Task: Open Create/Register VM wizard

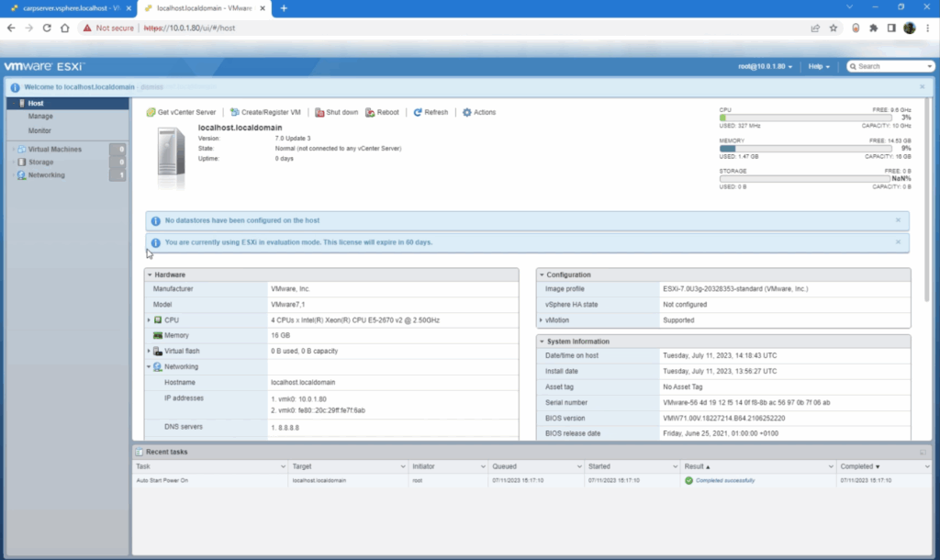Action: [x=265, y=112]
